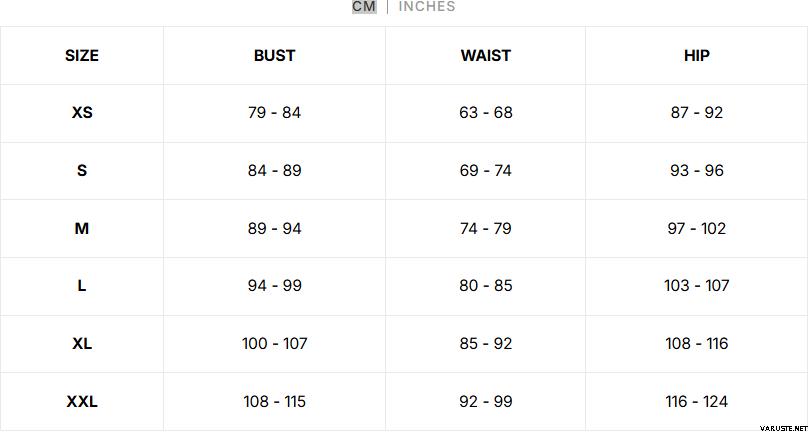Switch size chart units to INCHES

(427, 7)
